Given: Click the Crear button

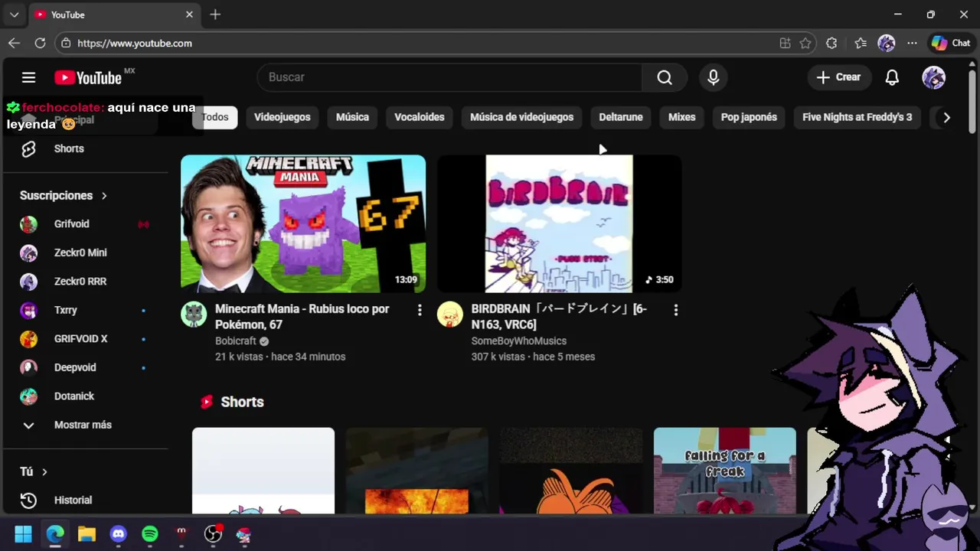Looking at the screenshot, I should point(838,77).
